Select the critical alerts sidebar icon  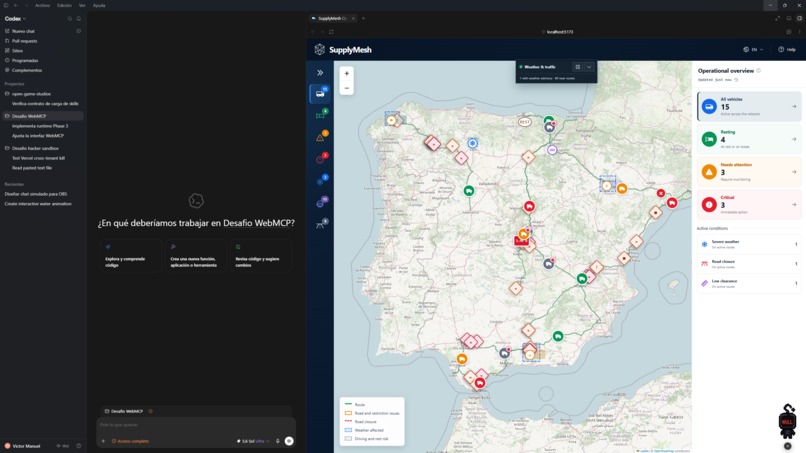pos(320,159)
